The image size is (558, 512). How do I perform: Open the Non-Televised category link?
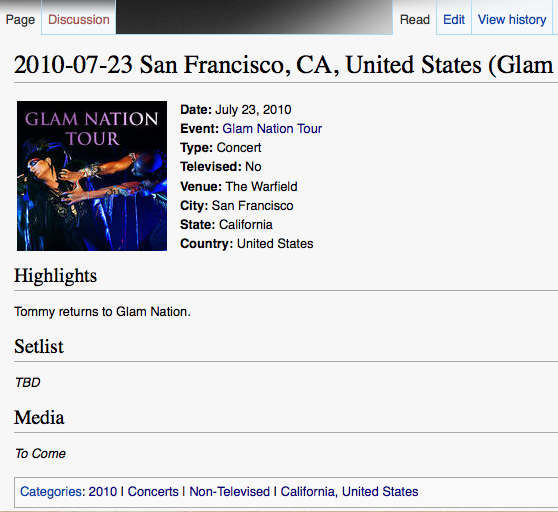tap(230, 491)
